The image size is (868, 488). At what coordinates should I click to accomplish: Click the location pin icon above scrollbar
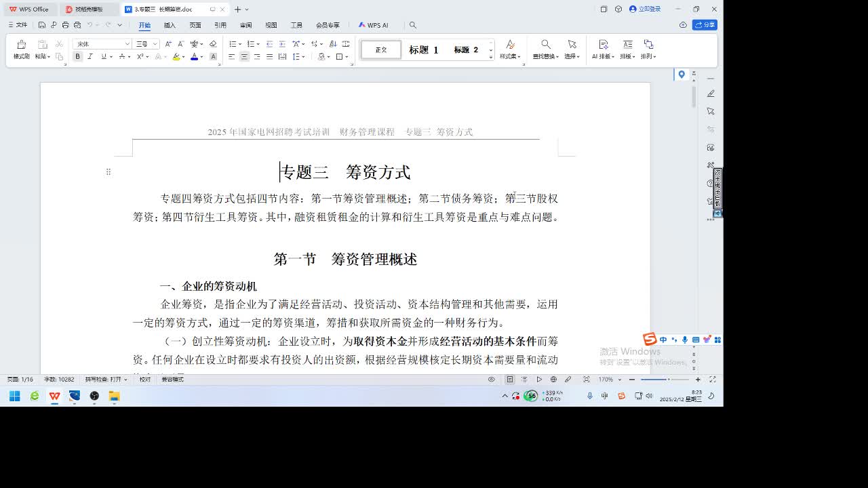point(682,75)
